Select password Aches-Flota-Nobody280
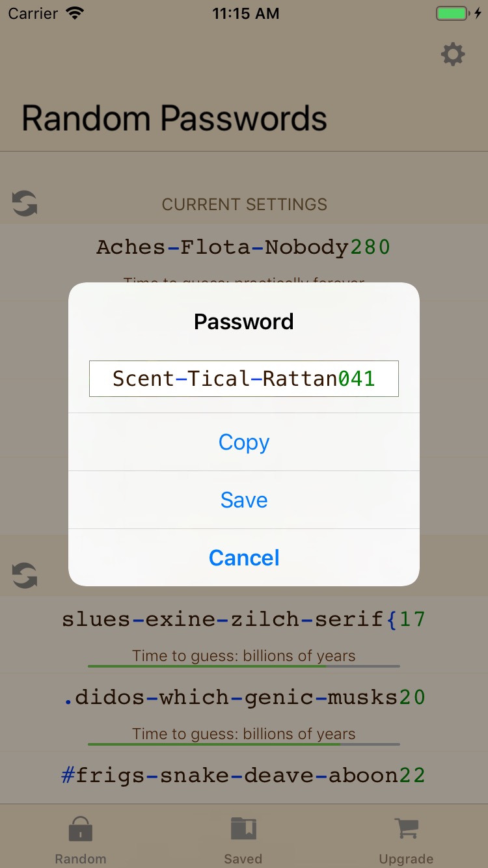 pyautogui.click(x=244, y=247)
